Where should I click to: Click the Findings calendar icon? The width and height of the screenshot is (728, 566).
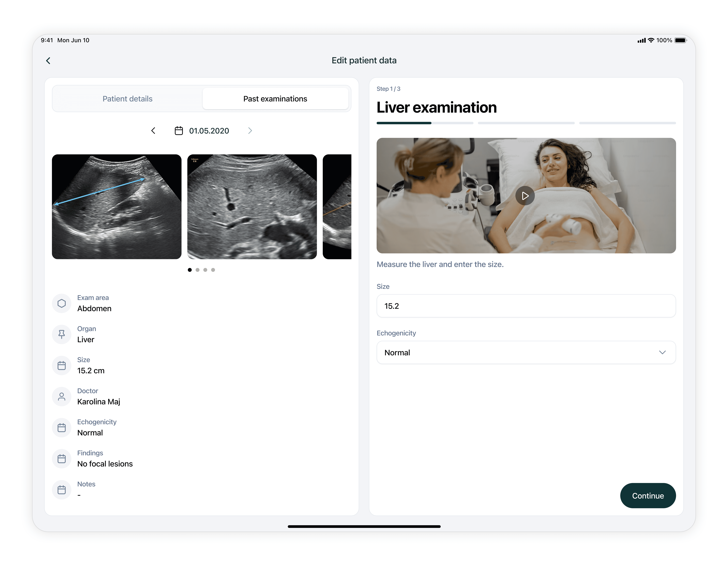[62, 459]
